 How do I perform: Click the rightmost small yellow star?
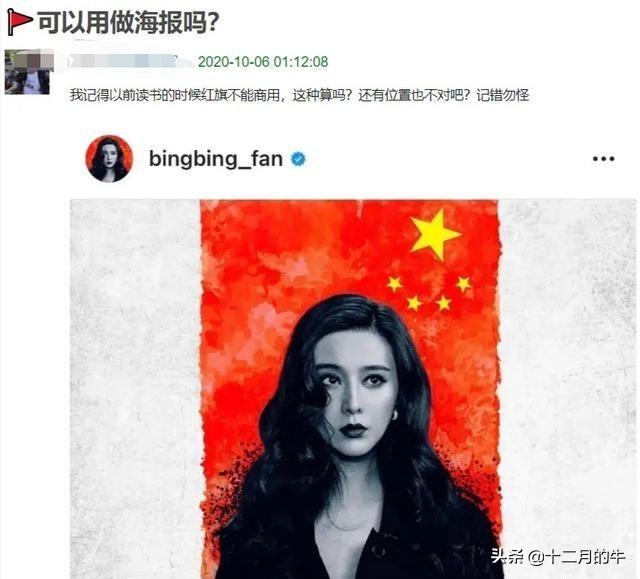464,284
